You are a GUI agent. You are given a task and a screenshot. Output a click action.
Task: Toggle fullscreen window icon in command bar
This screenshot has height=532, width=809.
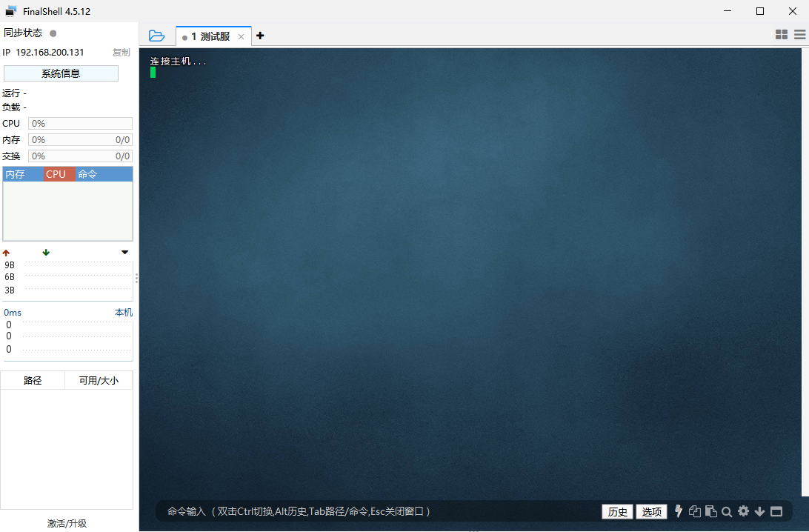click(x=776, y=511)
